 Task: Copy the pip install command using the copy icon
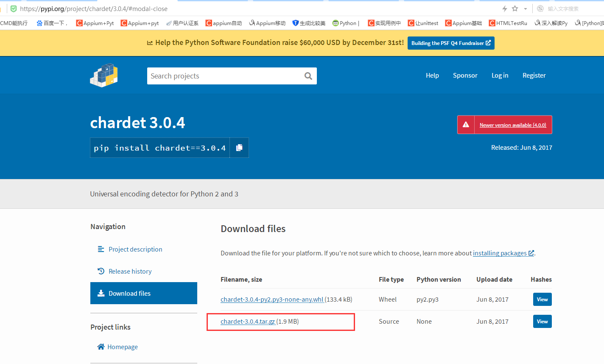point(239,147)
